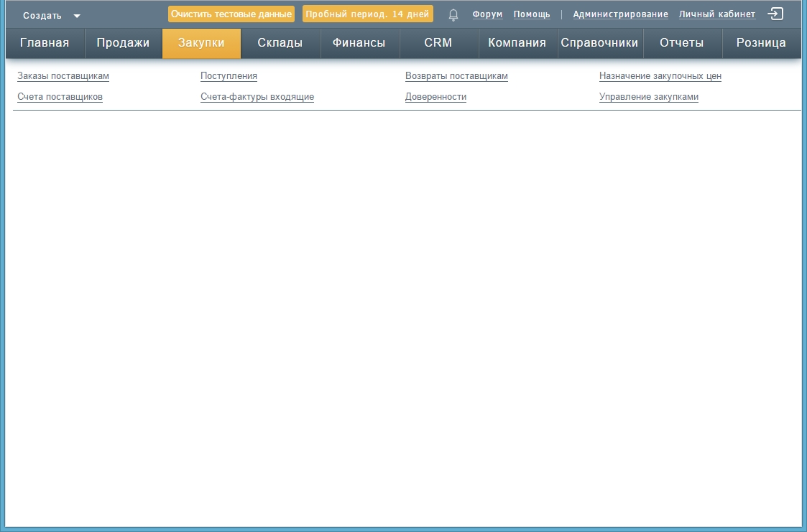Open the Форум link
The height and width of the screenshot is (532, 807).
pyautogui.click(x=487, y=14)
